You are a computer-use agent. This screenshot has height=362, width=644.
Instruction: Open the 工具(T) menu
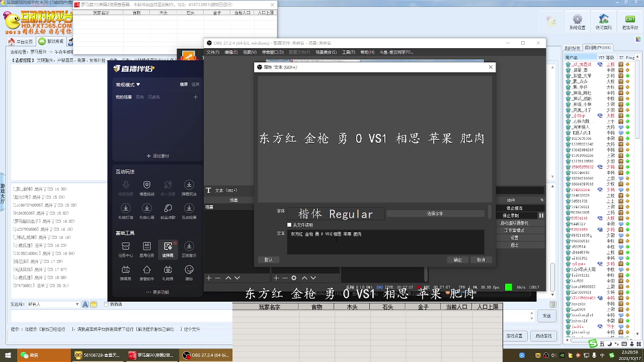348,52
